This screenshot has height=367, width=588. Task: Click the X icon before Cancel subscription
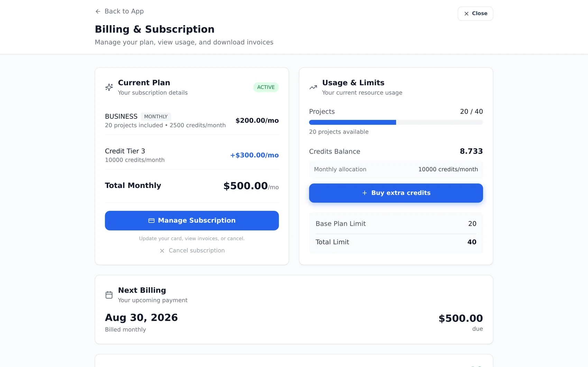162,251
